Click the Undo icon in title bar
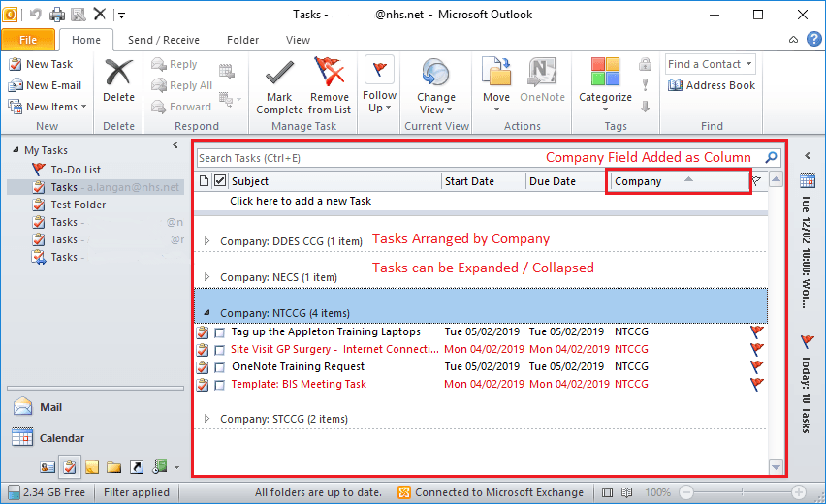The height and width of the screenshot is (504, 826). [35, 15]
